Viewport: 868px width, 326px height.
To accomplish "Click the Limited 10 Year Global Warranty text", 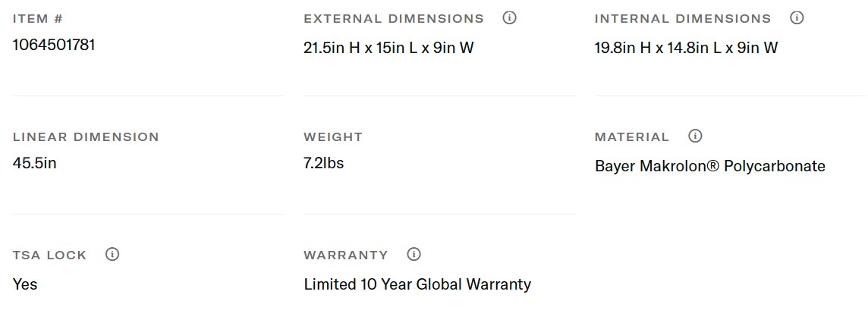I will (417, 285).
